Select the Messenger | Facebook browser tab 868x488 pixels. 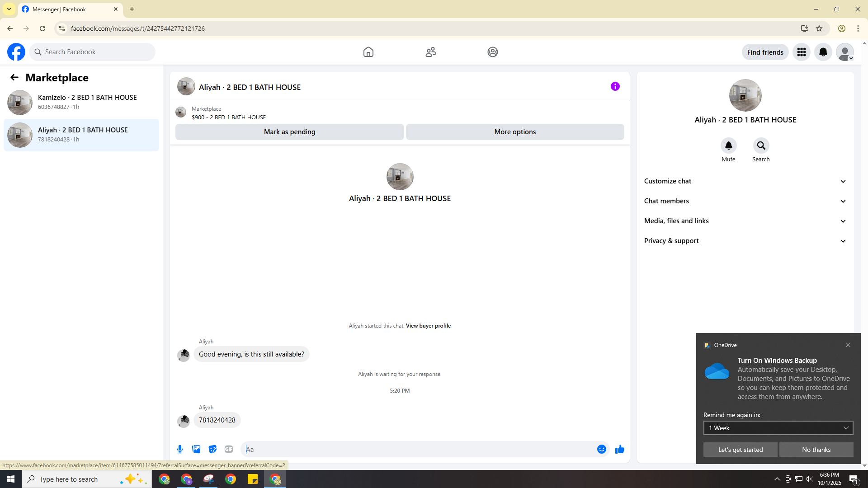(x=70, y=9)
